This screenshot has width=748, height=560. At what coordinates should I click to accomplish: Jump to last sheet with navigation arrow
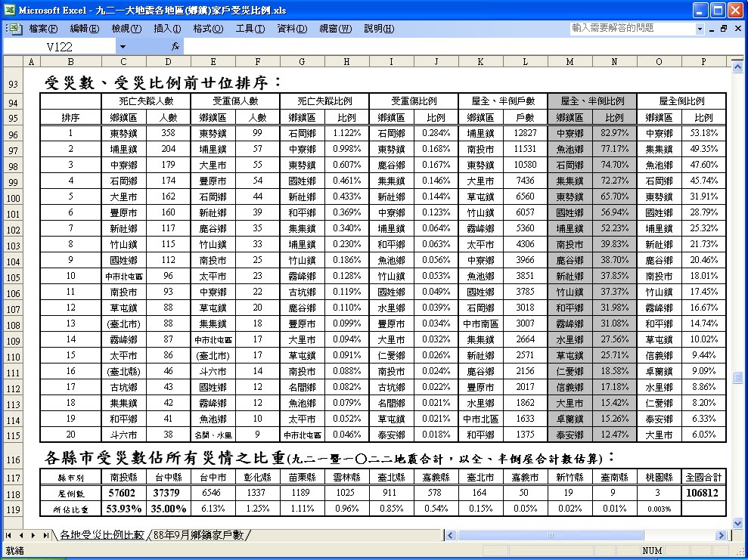pos(45,534)
